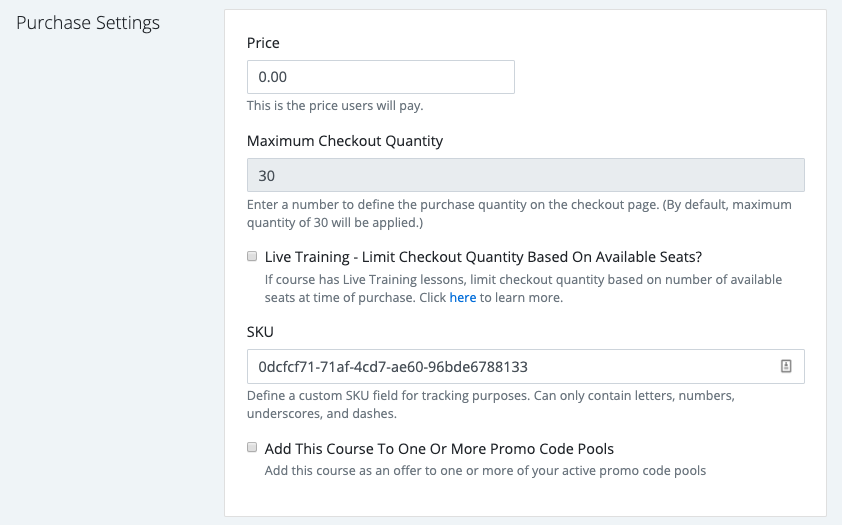The width and height of the screenshot is (842, 525).
Task: Click the contact-card icon in SKU field
Action: point(786,366)
